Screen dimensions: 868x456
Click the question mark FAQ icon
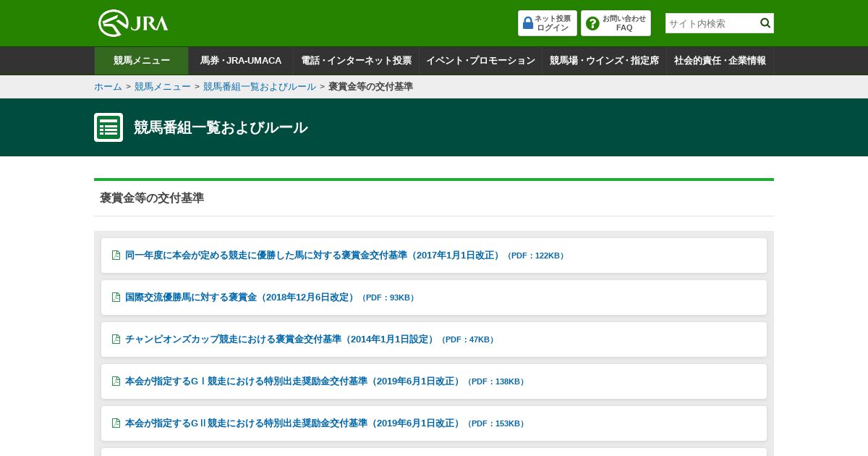(x=592, y=23)
